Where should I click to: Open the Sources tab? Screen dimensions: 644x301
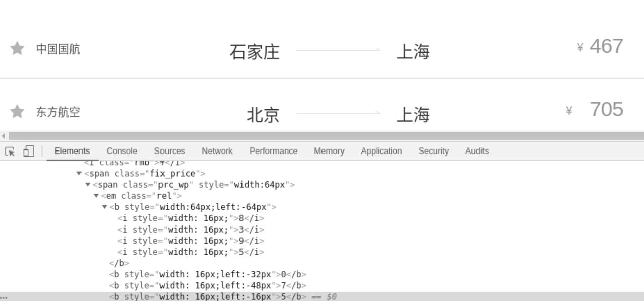click(169, 151)
